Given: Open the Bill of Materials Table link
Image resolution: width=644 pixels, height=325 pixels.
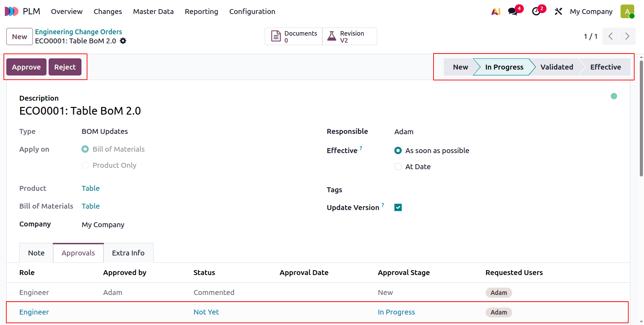Looking at the screenshot, I should [x=91, y=206].
